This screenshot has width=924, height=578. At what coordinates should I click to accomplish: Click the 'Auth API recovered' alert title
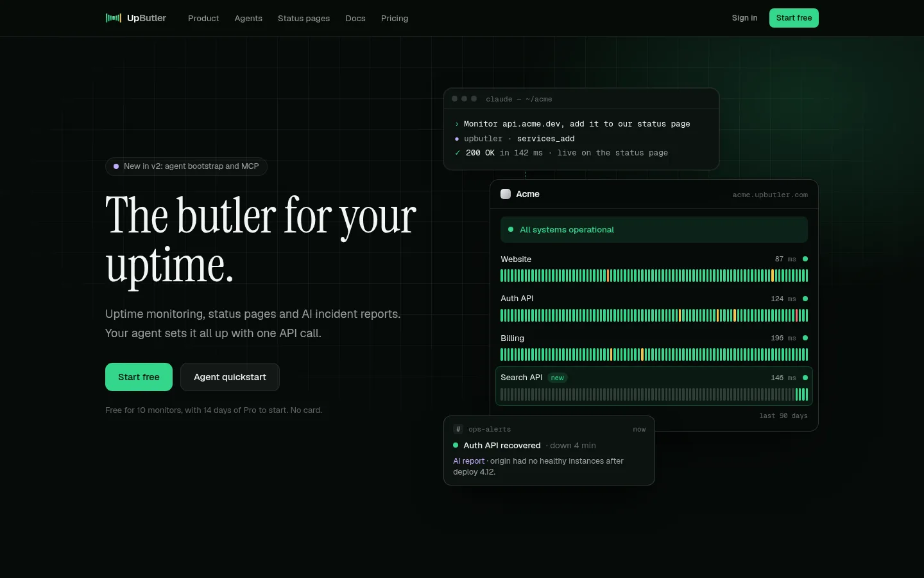click(502, 445)
